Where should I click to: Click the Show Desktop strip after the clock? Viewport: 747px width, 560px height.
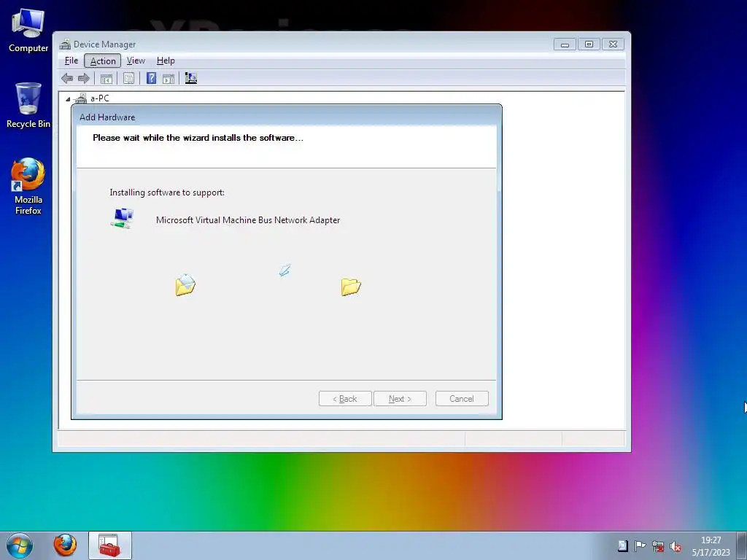(x=741, y=545)
